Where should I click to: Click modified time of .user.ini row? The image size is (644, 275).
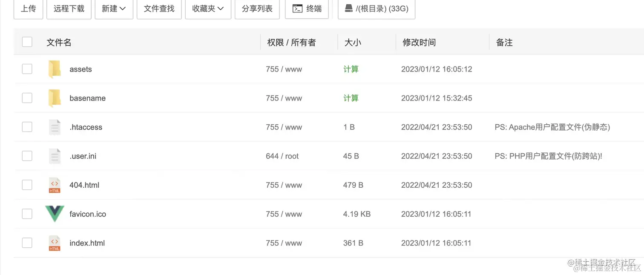tap(437, 156)
